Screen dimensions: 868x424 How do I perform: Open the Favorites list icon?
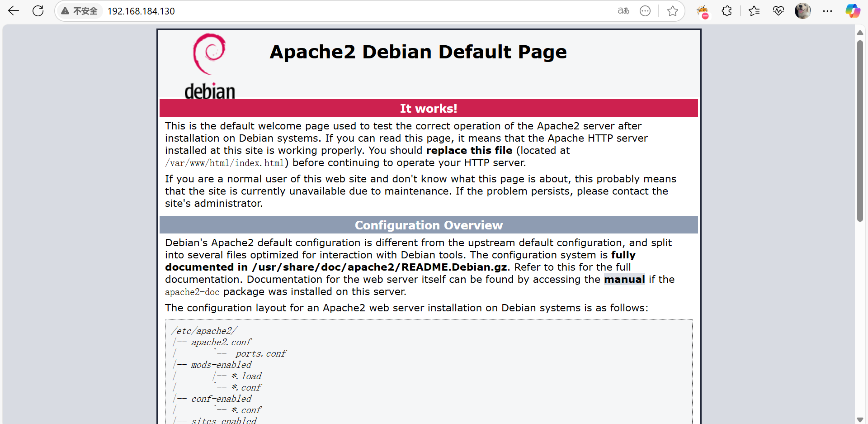pos(754,11)
